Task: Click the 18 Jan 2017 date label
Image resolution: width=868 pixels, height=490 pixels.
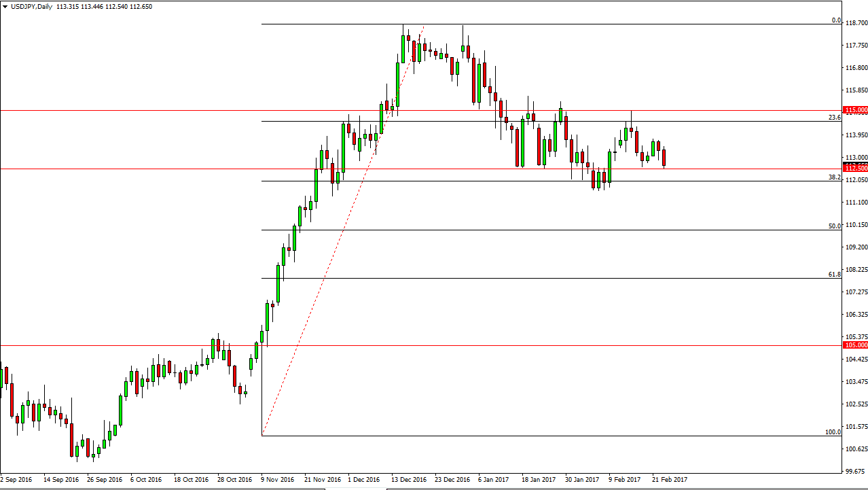Action: (x=539, y=480)
